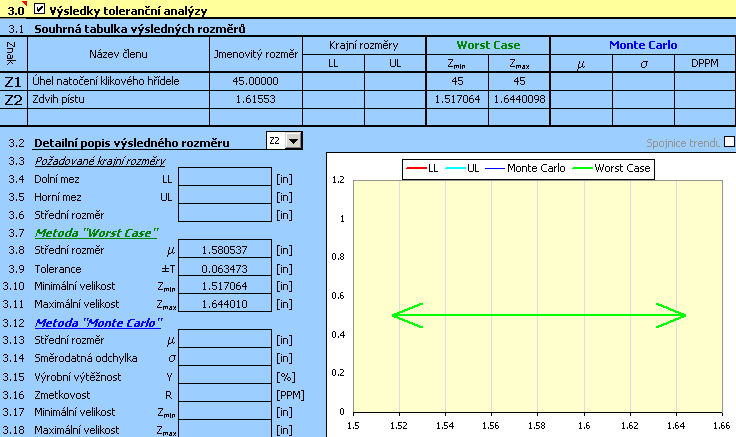Select the green Worst Case arrow line
Screen dimensions: 736x437
tap(538, 315)
